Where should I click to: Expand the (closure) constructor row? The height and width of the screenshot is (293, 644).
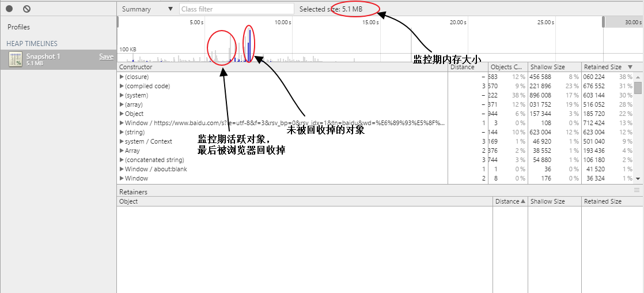(x=122, y=77)
